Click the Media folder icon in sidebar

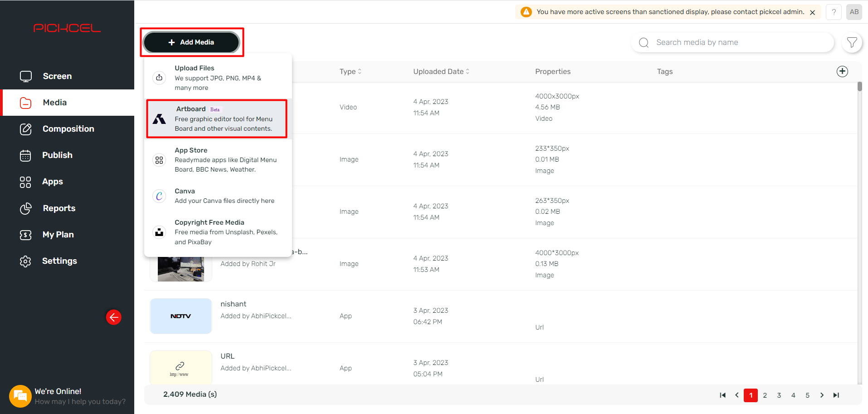pyautogui.click(x=26, y=103)
